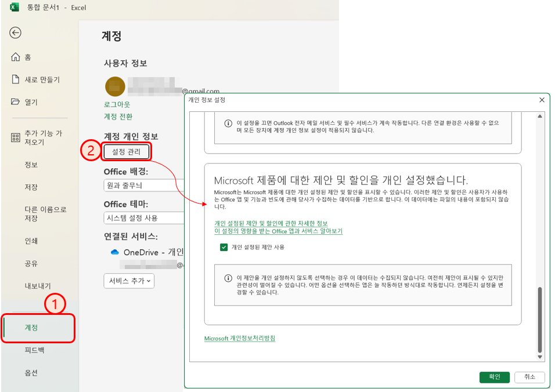Open 피드백 in the sidebar
Screen dimensions: 555x392
[34, 350]
